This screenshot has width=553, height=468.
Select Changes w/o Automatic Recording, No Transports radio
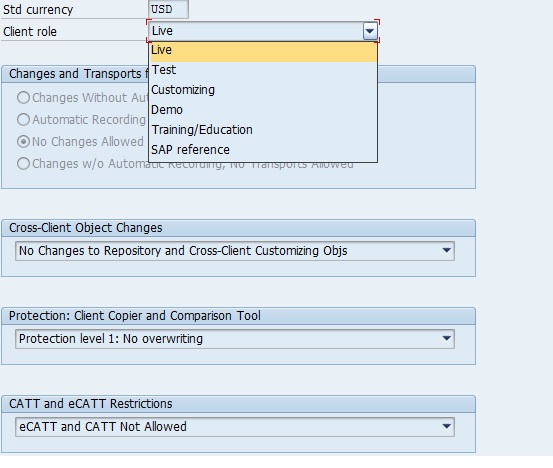(23, 164)
